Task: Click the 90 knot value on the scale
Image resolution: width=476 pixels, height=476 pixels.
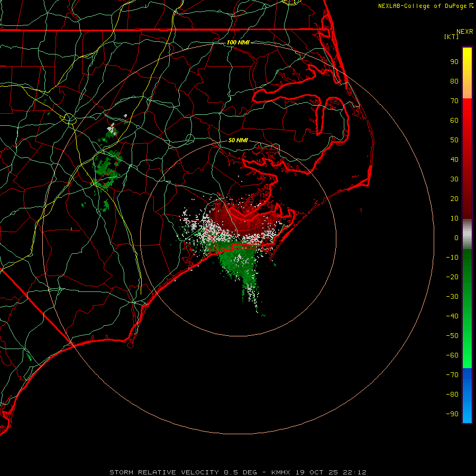Action: click(x=454, y=62)
